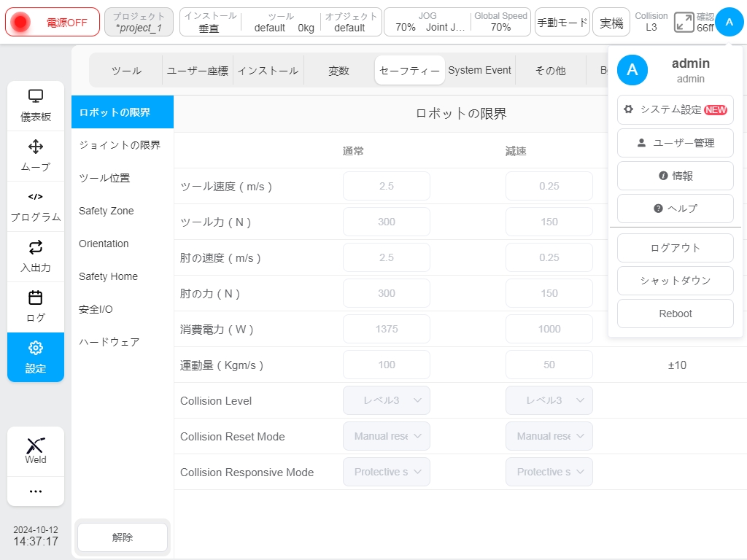Switch to the ツール tab

pyautogui.click(x=126, y=71)
